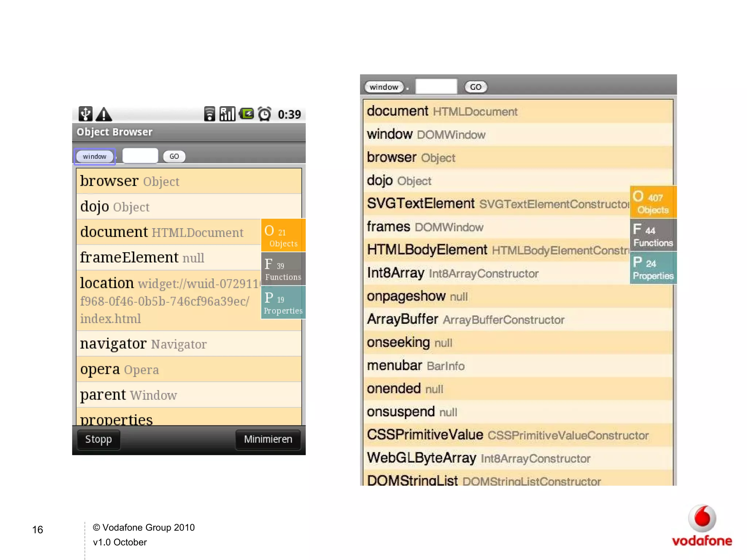Click the battery charging icon
747x560 pixels.
tap(247, 114)
